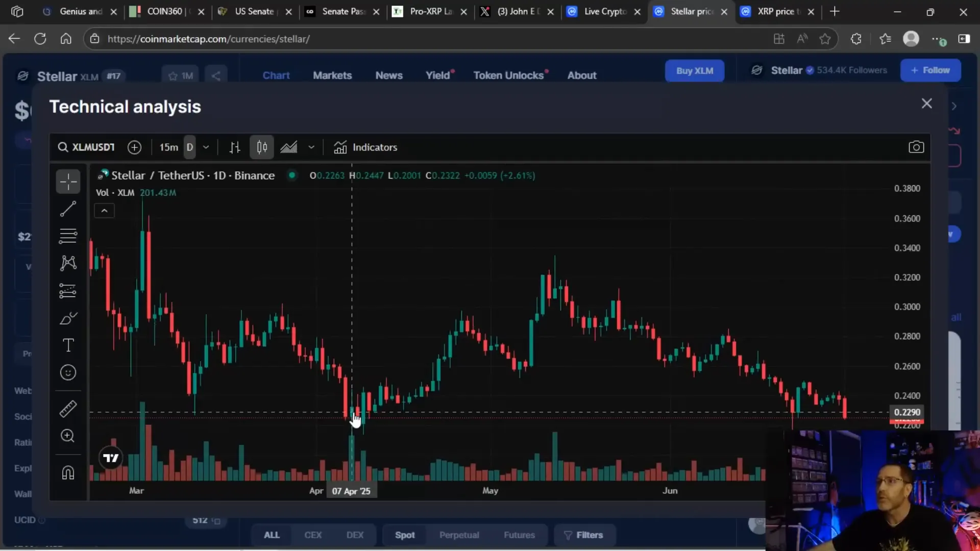
Task: Open Stellar / TetherUS symbol legend
Action: pyautogui.click(x=193, y=176)
